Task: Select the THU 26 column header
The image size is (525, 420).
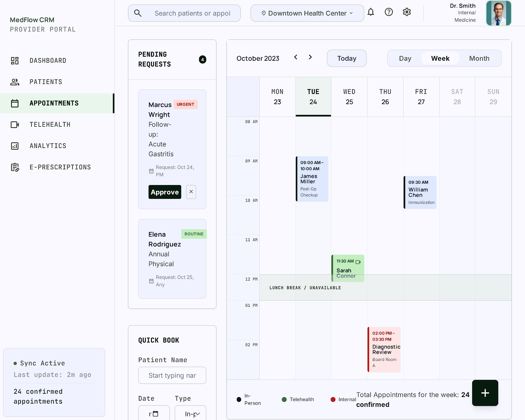Action: coord(385,97)
